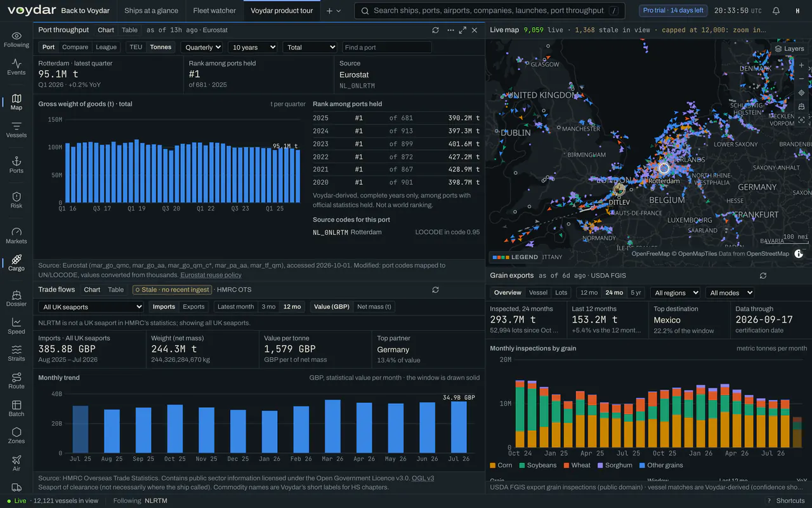812x508 pixels.
Task: Set Trade flows period to 3 mo
Action: [x=268, y=307]
